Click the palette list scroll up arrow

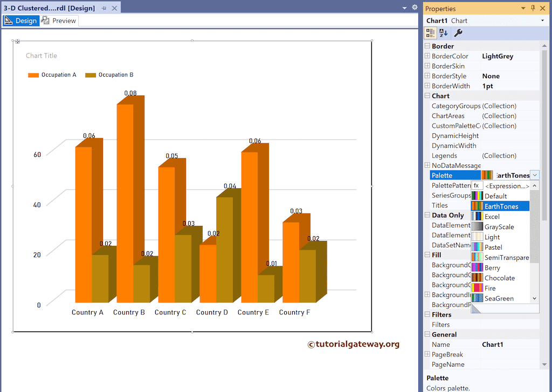534,185
